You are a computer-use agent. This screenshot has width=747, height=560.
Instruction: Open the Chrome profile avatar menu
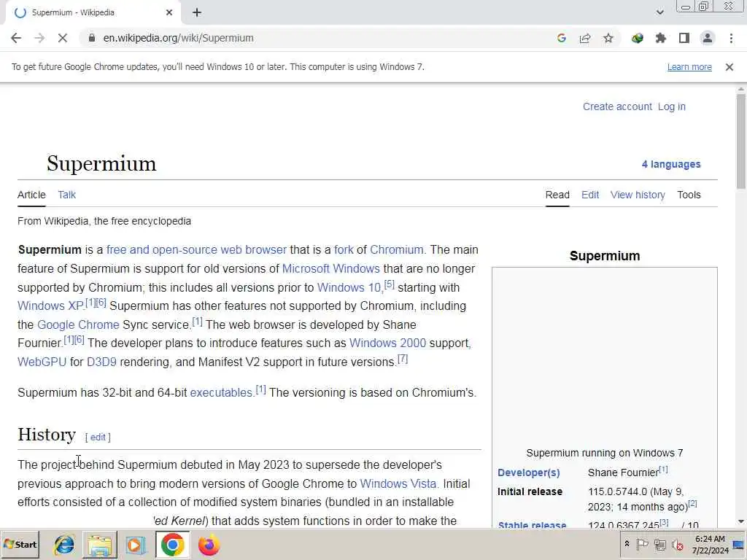tap(708, 38)
